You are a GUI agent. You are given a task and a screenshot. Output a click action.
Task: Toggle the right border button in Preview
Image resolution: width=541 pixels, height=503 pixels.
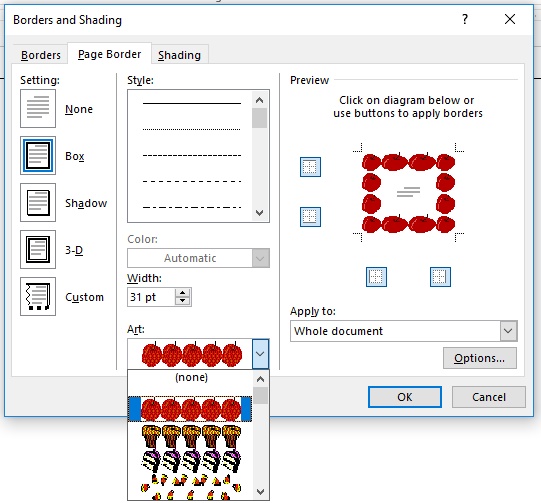point(440,277)
